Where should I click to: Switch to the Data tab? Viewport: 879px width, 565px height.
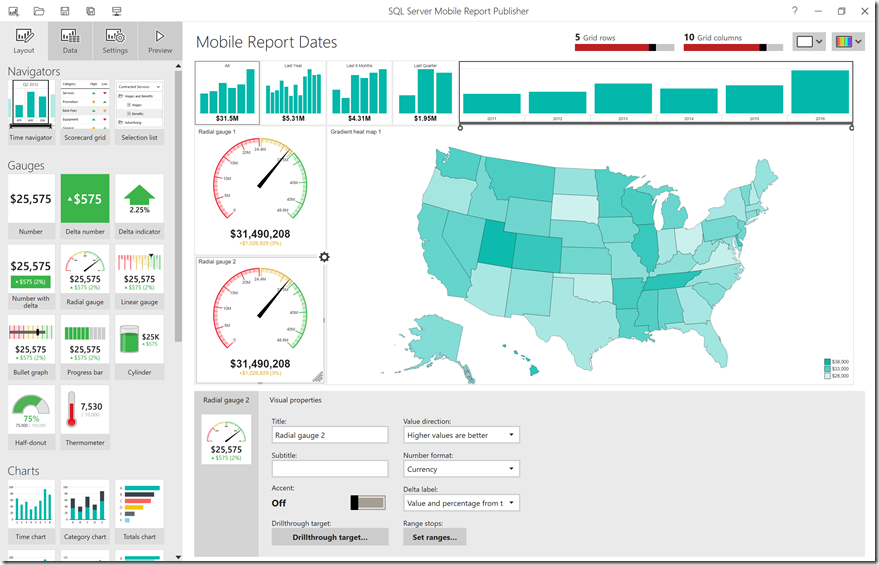click(x=70, y=41)
